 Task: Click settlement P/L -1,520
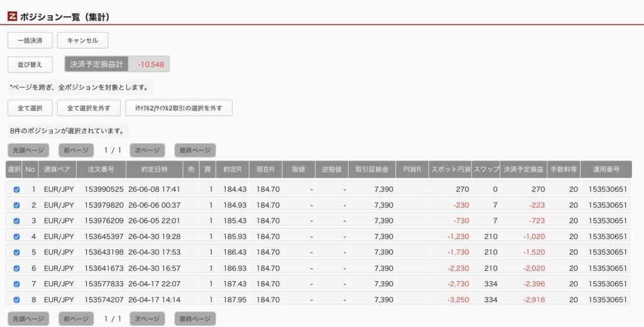[x=534, y=252]
